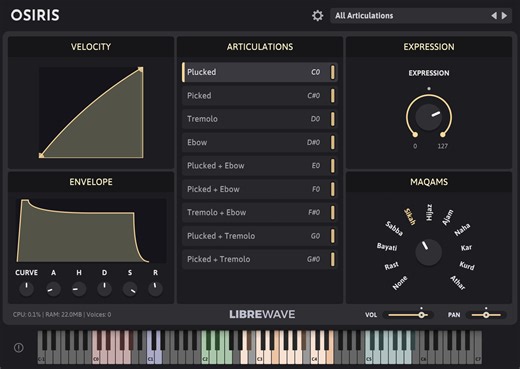Click the envelope Release (R) knob

[x=155, y=289]
